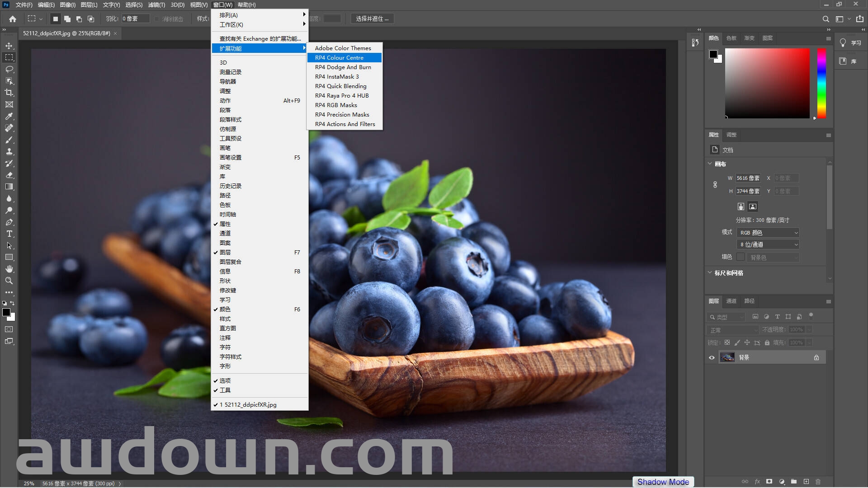
Task: Click the canvas width W input field
Action: tap(748, 178)
